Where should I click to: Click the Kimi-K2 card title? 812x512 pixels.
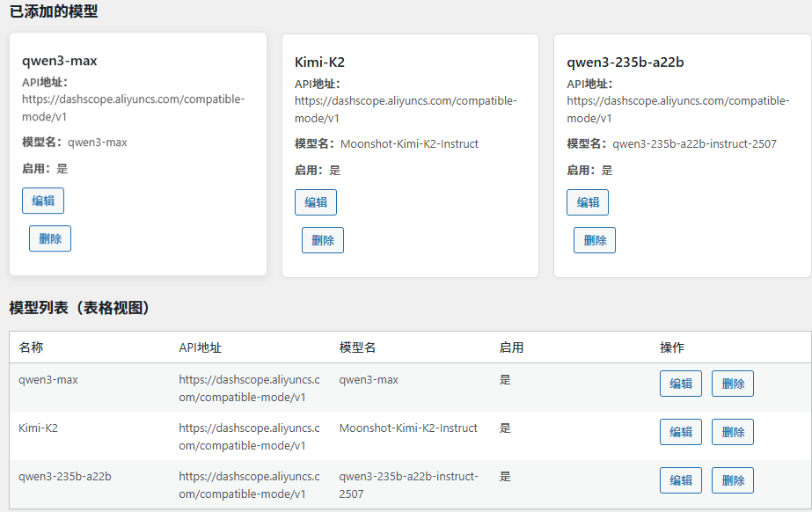(x=319, y=62)
